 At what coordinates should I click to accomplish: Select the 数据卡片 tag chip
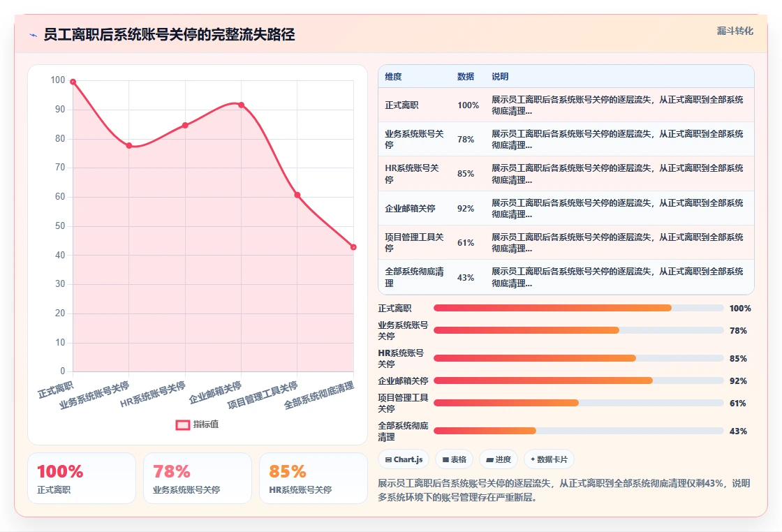(549, 459)
